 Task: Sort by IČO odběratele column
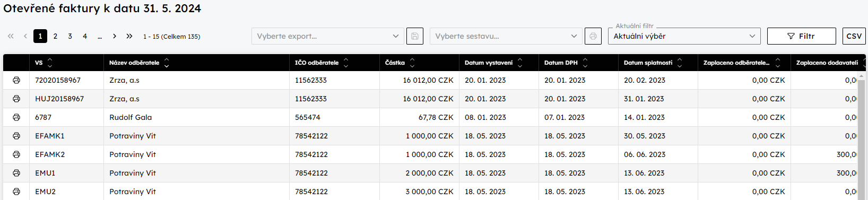346,63
